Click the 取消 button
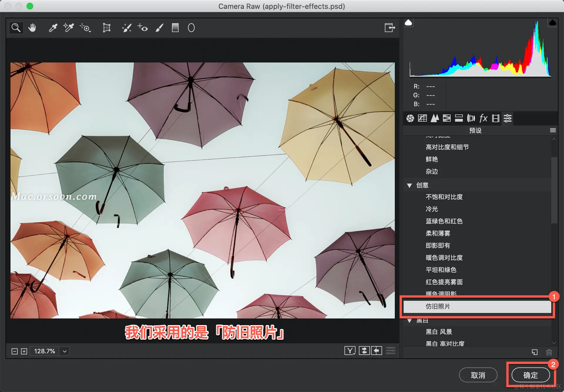The height and width of the screenshot is (392, 564). pos(478,375)
